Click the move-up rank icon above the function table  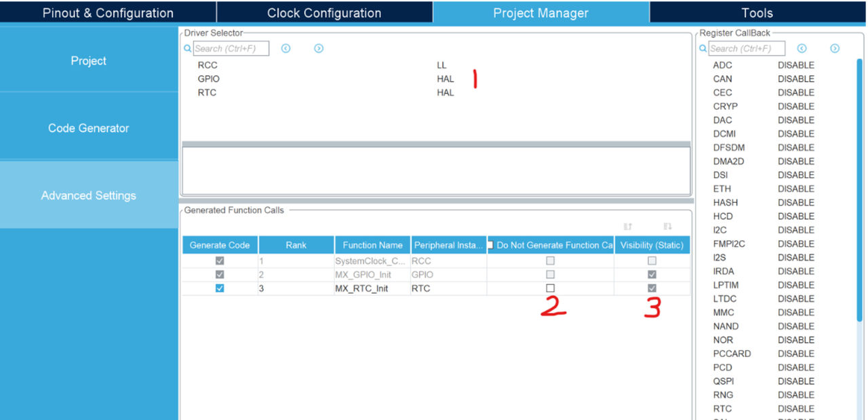(628, 227)
